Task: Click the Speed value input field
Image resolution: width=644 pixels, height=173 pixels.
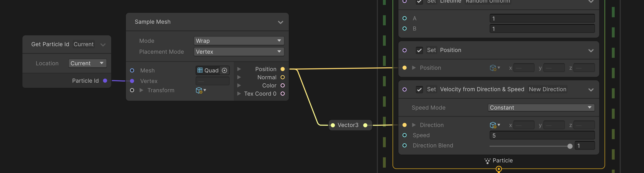Action: click(x=542, y=136)
